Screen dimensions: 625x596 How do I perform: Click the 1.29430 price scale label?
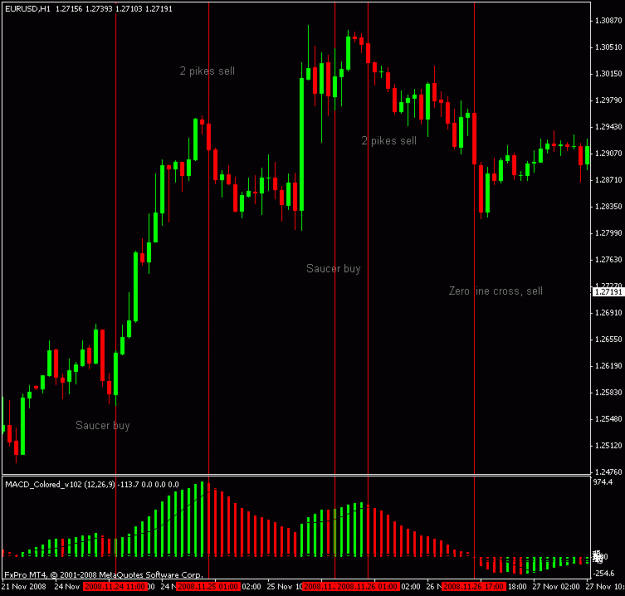608,127
